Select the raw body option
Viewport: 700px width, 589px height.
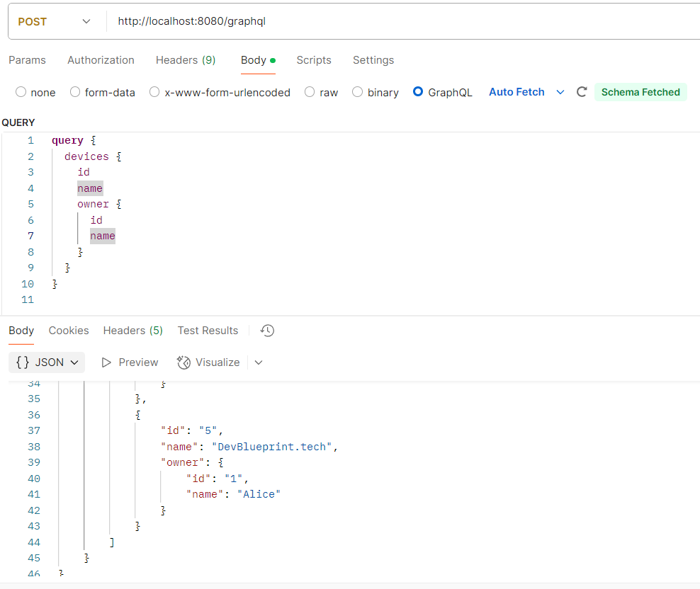[310, 92]
